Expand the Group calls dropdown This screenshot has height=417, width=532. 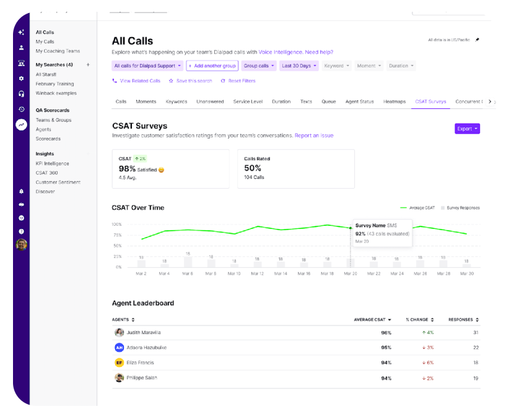258,66
